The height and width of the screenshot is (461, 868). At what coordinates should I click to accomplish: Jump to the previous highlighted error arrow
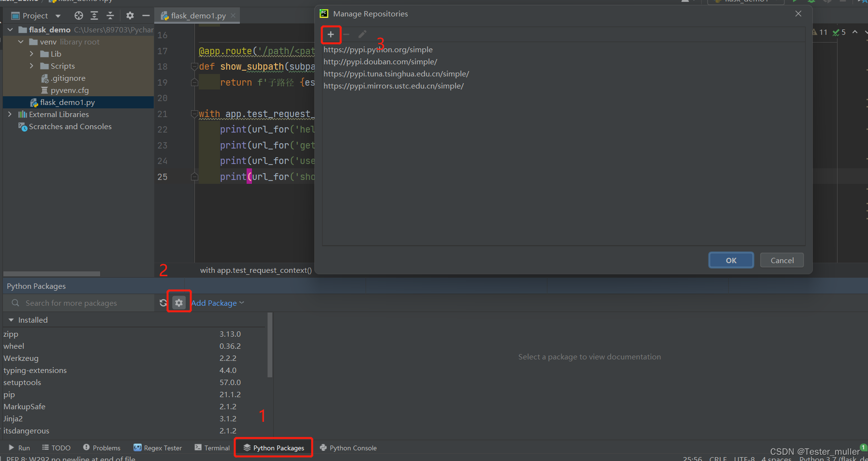(855, 32)
